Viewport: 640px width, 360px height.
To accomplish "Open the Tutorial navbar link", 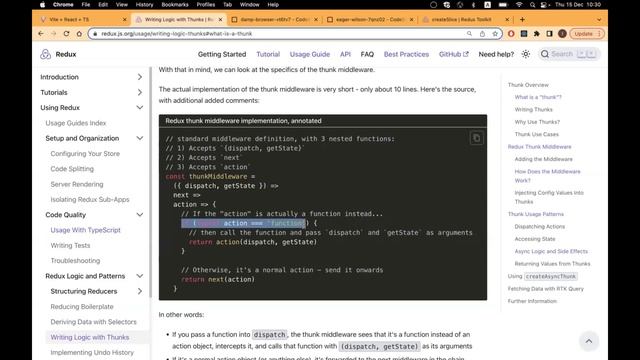I will tap(268, 54).
